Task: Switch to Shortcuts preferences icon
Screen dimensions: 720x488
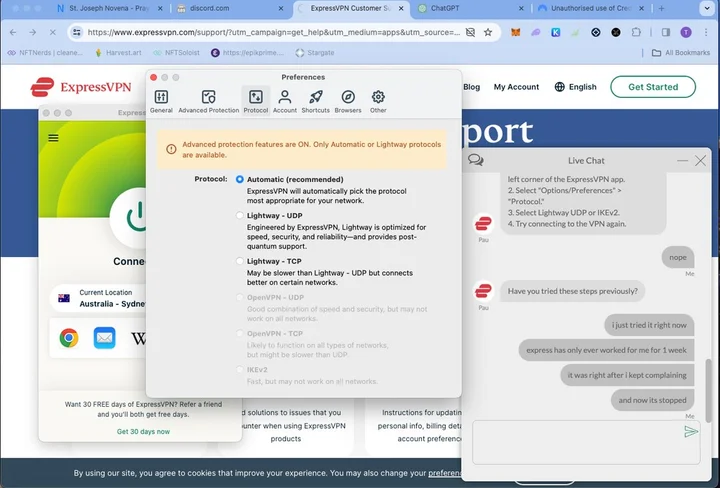Action: [x=315, y=100]
